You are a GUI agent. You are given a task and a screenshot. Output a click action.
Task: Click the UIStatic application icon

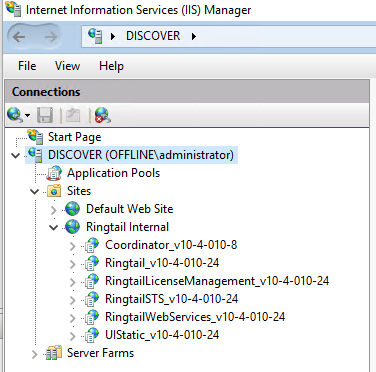coord(91,335)
